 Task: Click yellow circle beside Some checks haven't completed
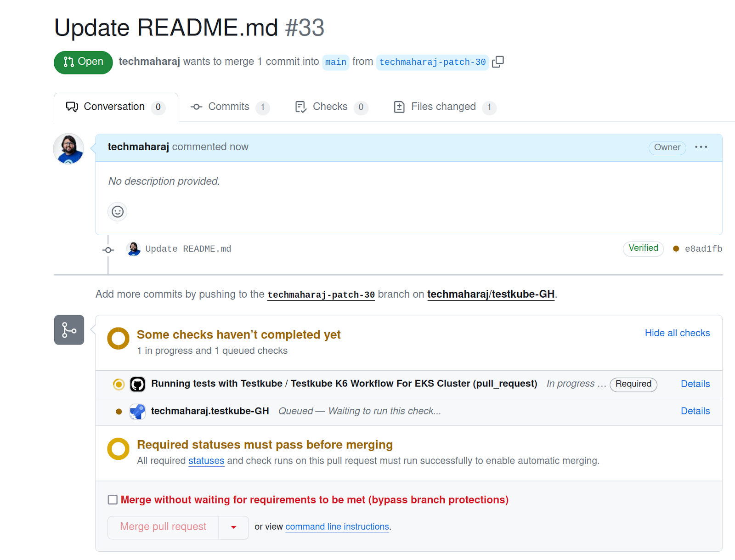coord(119,339)
